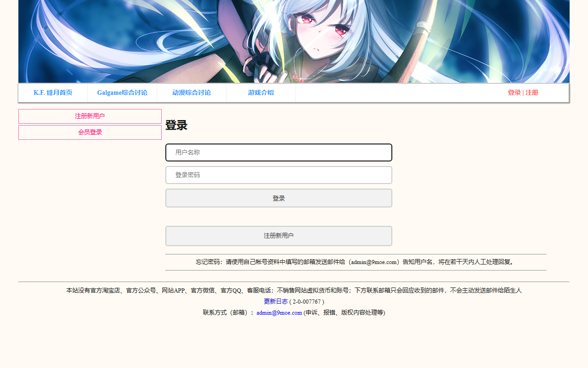This screenshot has height=368, width=588.
Task: Click the large 注册新用户 button below the form
Action: click(x=279, y=236)
